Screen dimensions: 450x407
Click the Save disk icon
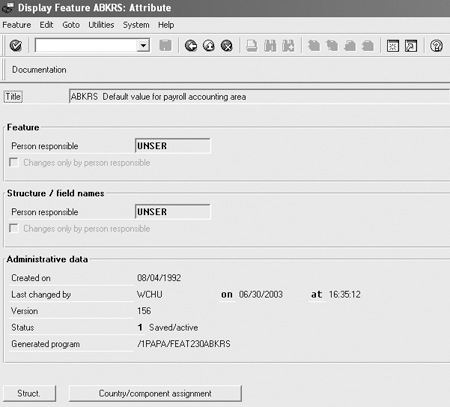tap(165, 45)
